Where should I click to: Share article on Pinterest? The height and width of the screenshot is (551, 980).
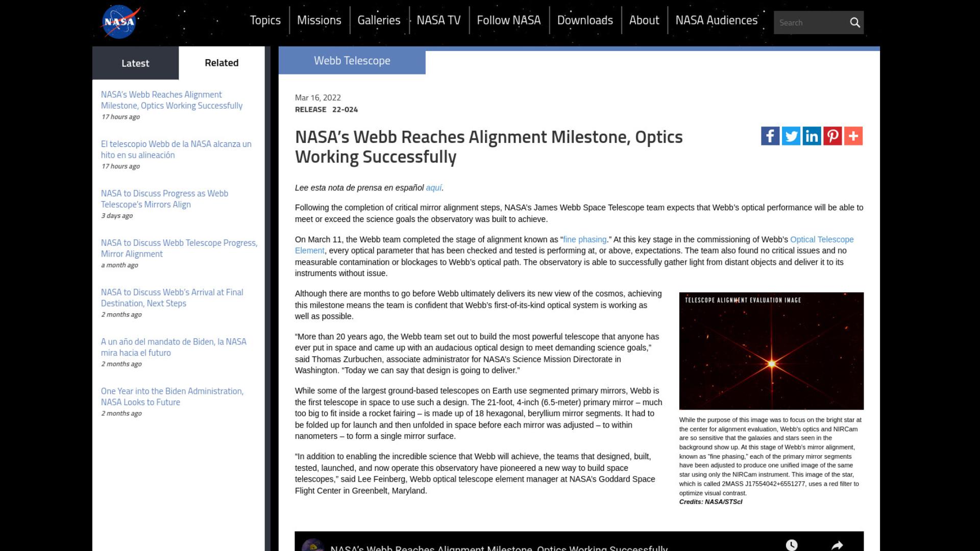tap(832, 136)
